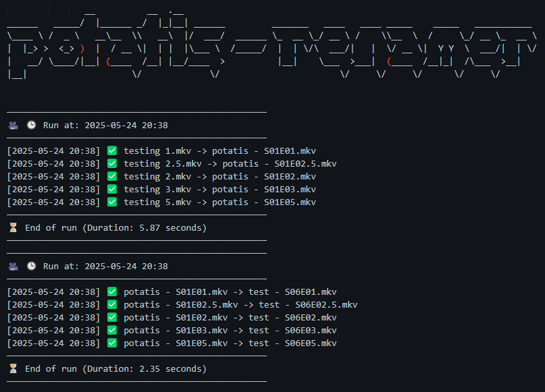This screenshot has height=392, width=545.
Task: Click the hourglass icon beside Duration 5.87 seconds
Action: 13,227
